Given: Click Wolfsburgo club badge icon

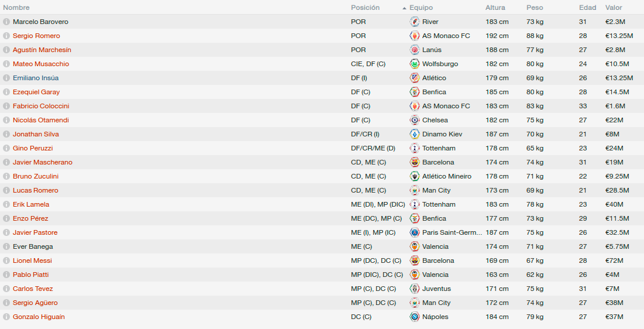Looking at the screenshot, I should pyautogui.click(x=414, y=64).
